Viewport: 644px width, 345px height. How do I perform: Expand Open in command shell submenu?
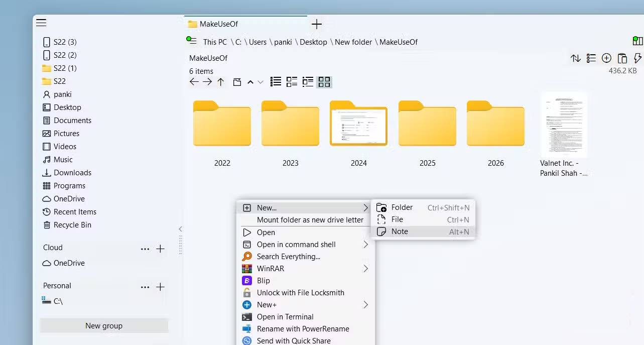[365, 245]
